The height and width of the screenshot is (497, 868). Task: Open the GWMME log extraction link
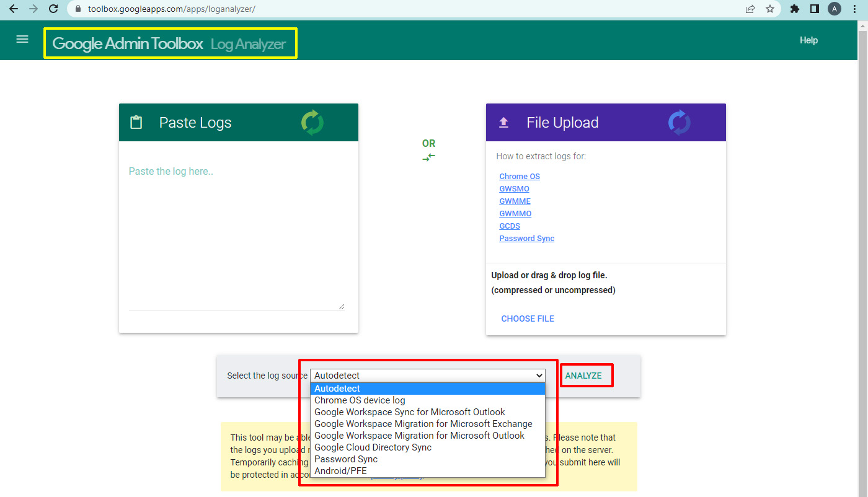click(515, 201)
